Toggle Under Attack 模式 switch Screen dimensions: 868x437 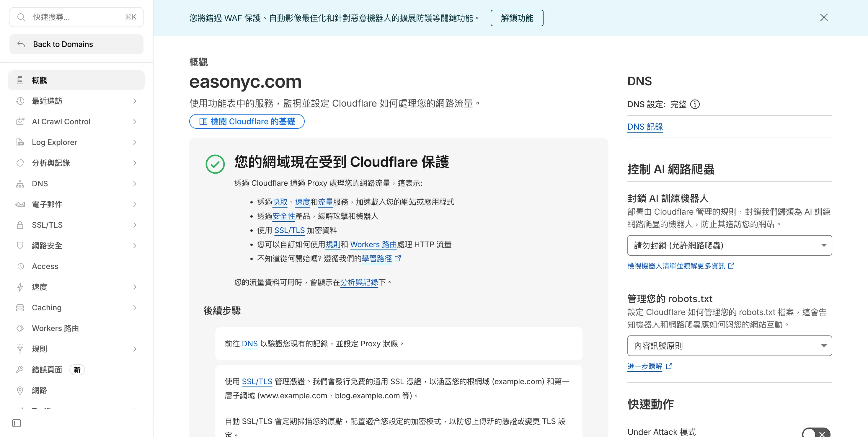816,432
